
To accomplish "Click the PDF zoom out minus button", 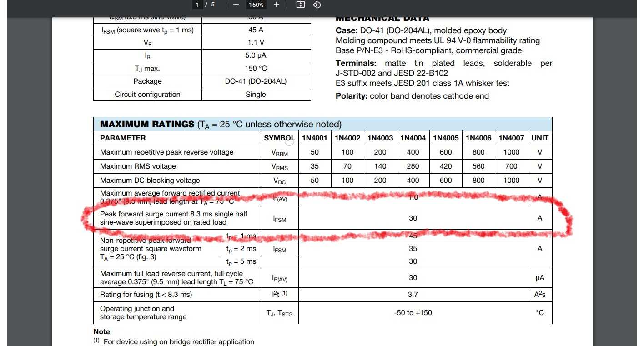I will (236, 5).
